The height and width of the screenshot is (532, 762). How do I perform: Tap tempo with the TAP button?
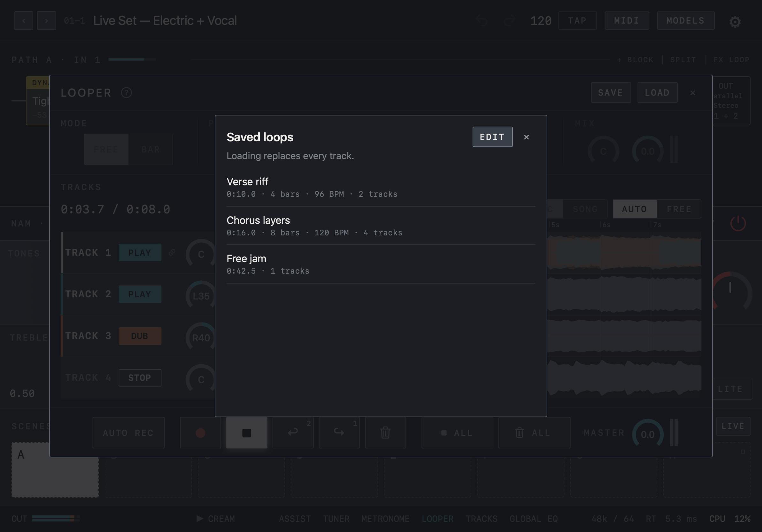577,20
